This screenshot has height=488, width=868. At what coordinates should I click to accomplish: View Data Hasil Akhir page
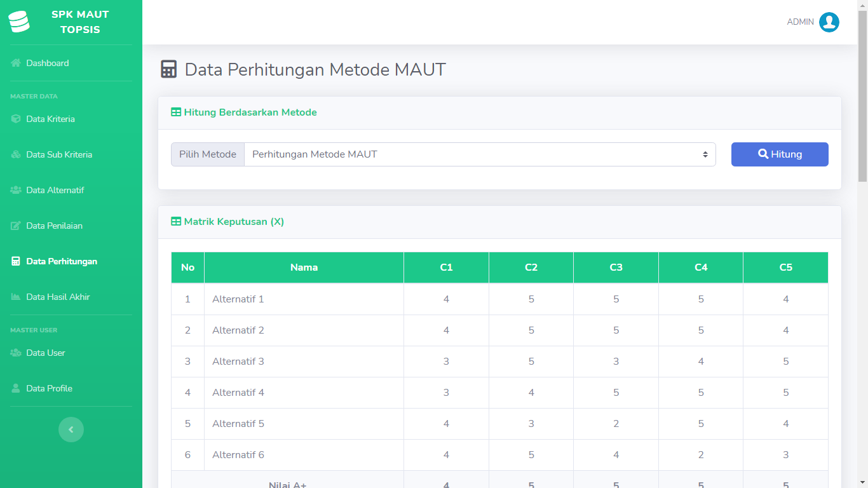(x=58, y=297)
